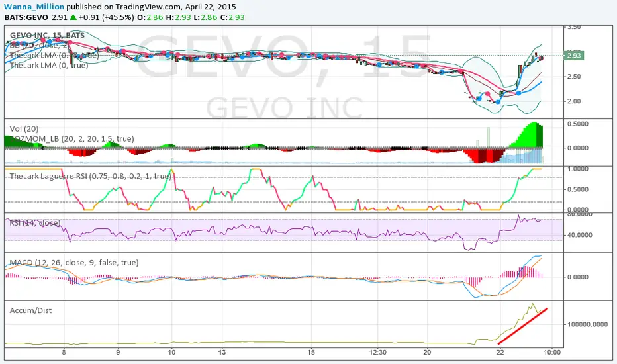
Task: Select the Accum/Dist indicator label
Action: (30, 310)
